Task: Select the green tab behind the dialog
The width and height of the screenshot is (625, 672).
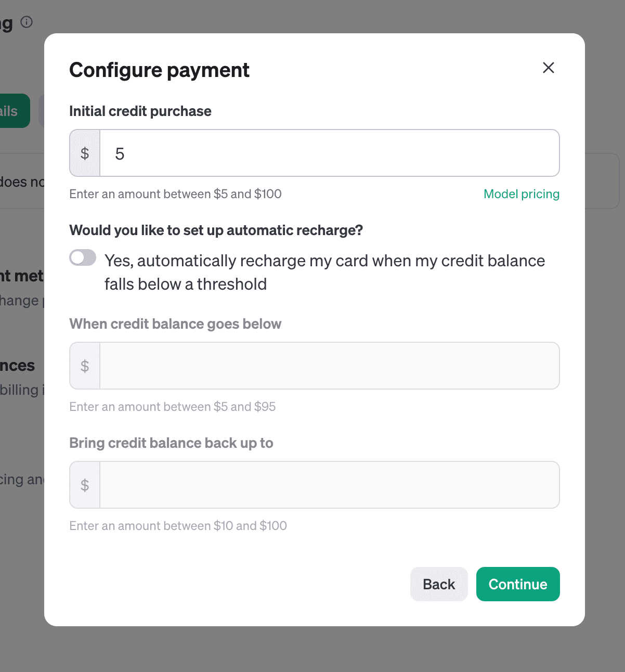Action: 15,111
